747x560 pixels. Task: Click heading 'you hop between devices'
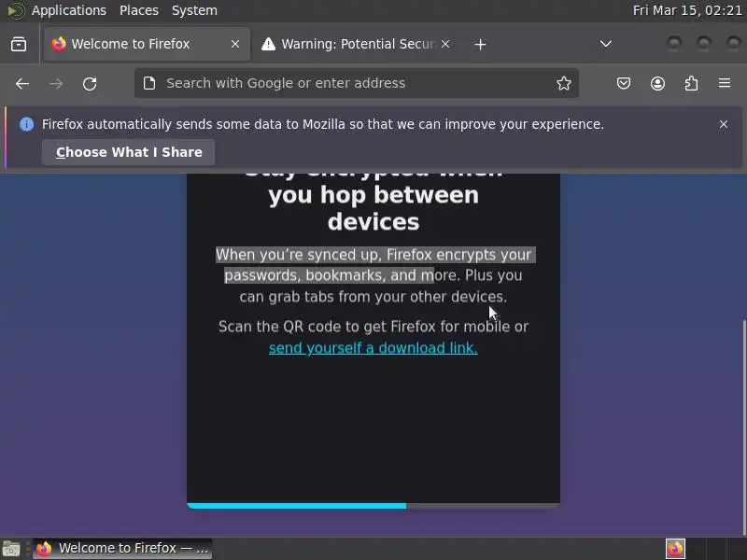pyautogui.click(x=373, y=208)
